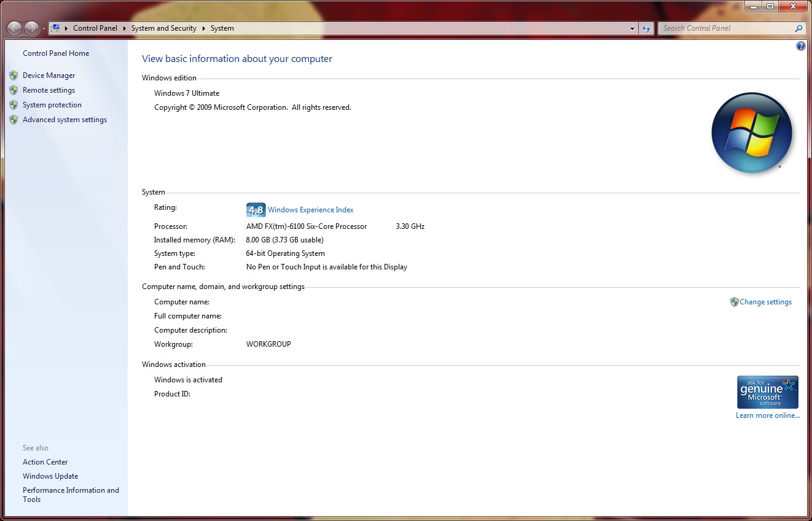This screenshot has height=521, width=812.
Task: Click the Change settings link
Action: click(765, 302)
